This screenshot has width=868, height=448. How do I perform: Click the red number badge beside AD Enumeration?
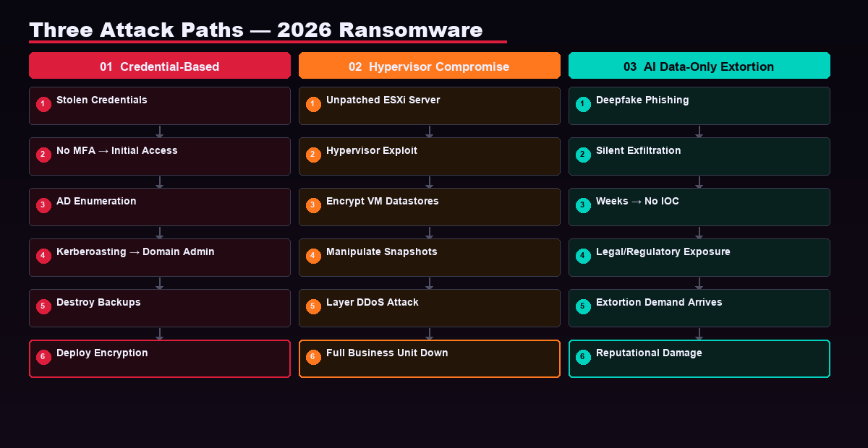(x=43, y=205)
